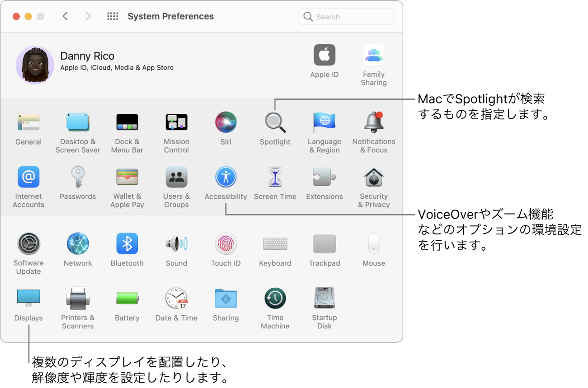Open Date & Time settings
588x388 pixels.
coord(176,298)
